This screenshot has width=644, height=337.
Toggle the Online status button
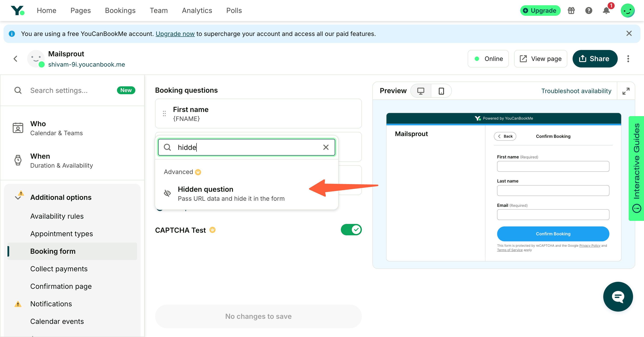[x=488, y=59]
